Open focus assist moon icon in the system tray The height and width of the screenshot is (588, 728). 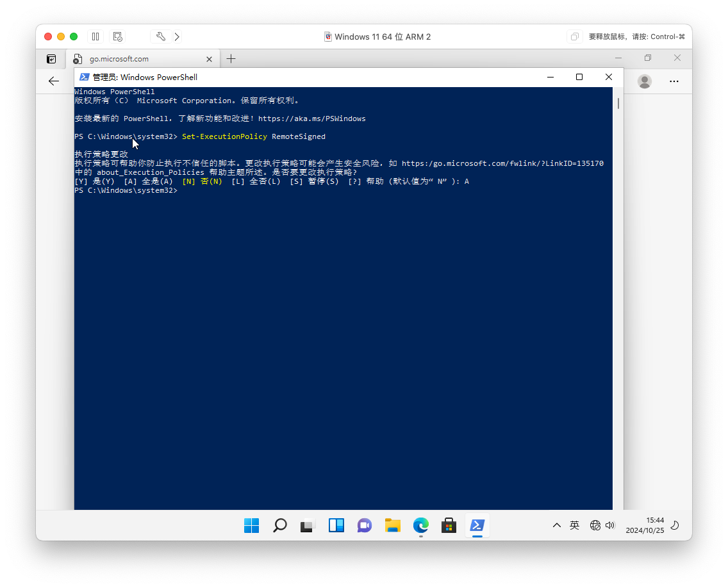click(675, 525)
